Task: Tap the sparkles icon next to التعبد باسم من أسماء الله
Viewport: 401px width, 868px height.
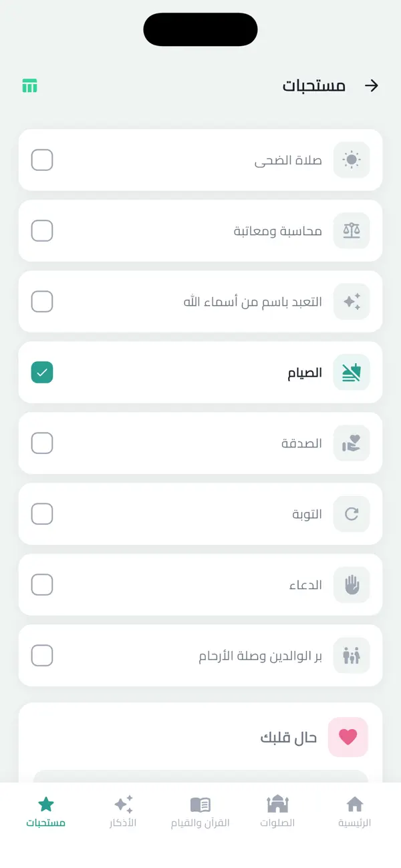Action: [351, 302]
